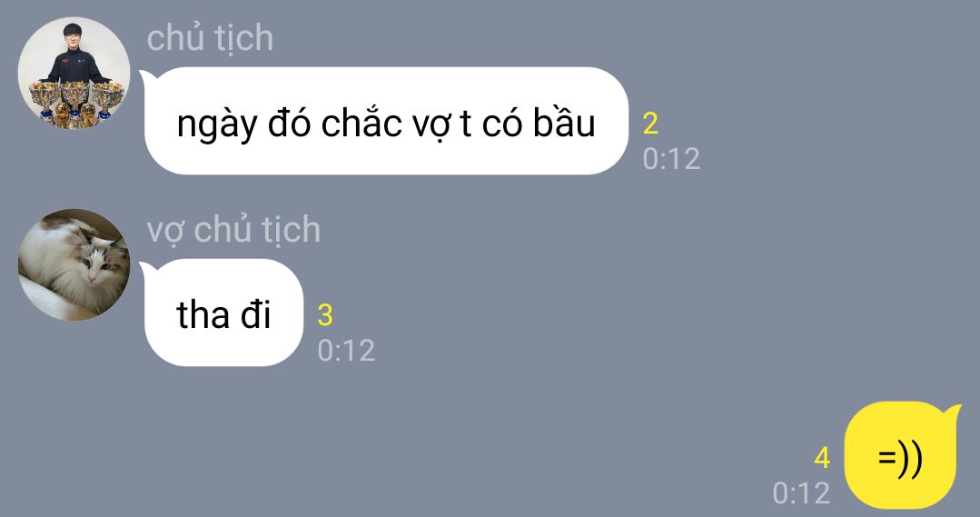Click the 0:12 timestamp beside "tha đi"

pyautogui.click(x=346, y=351)
